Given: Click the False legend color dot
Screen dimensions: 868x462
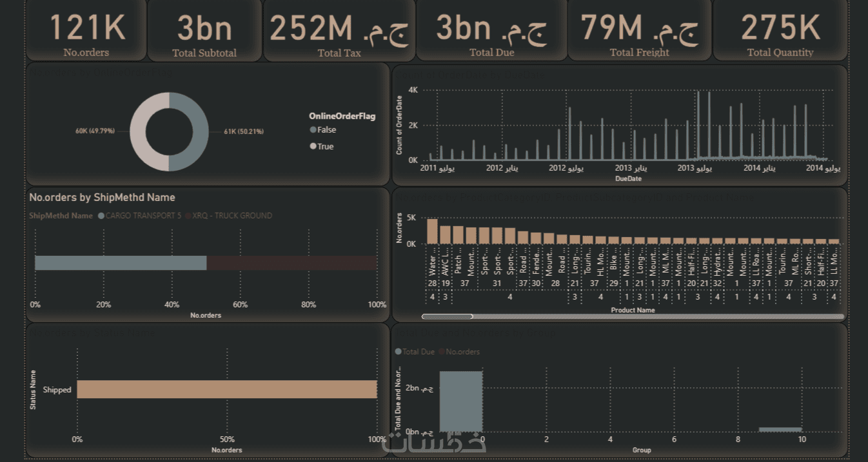Looking at the screenshot, I should (x=313, y=130).
